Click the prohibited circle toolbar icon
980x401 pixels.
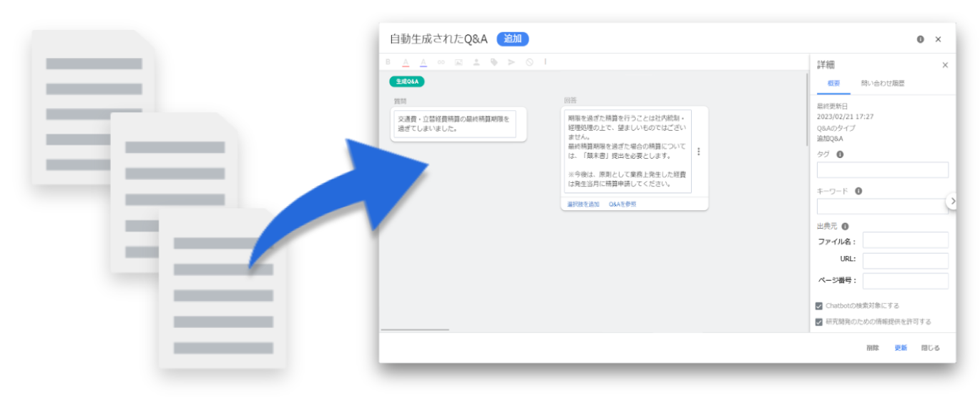click(529, 62)
